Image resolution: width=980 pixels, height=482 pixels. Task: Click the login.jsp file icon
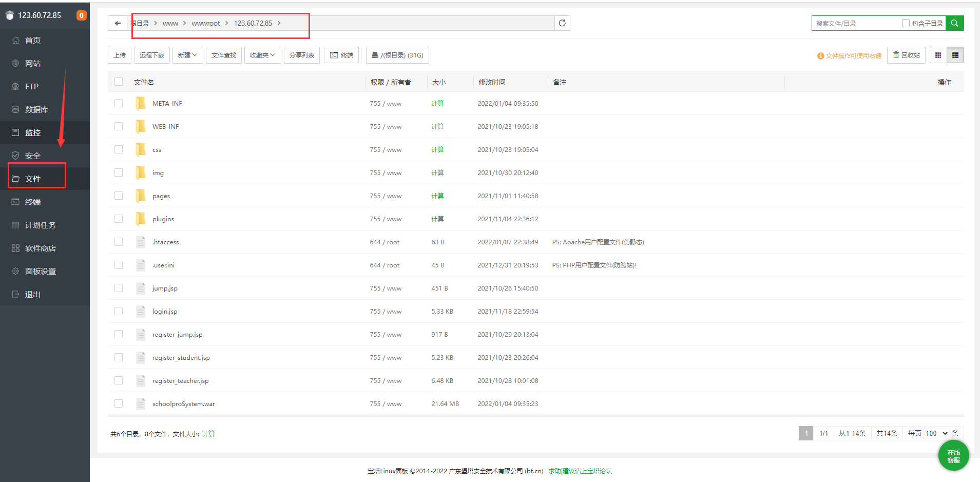tap(141, 311)
